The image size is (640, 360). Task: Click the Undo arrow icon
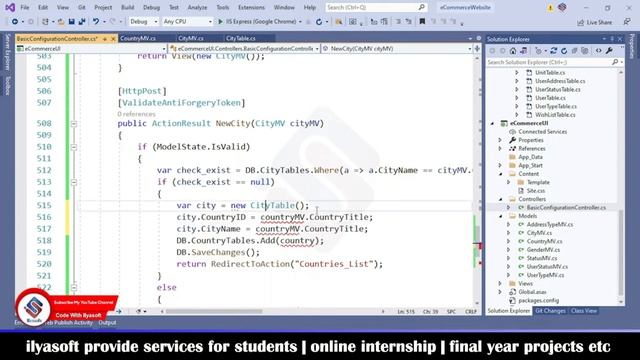96,22
